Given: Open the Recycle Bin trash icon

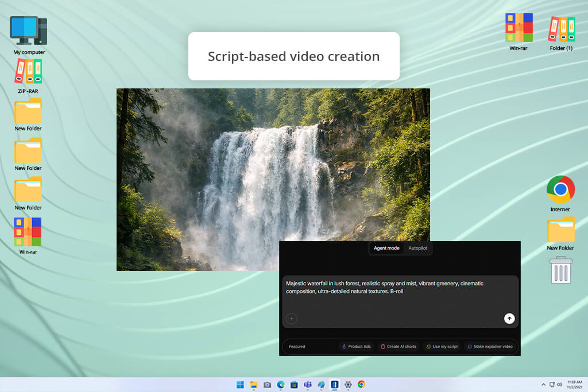Looking at the screenshot, I should pyautogui.click(x=560, y=270).
